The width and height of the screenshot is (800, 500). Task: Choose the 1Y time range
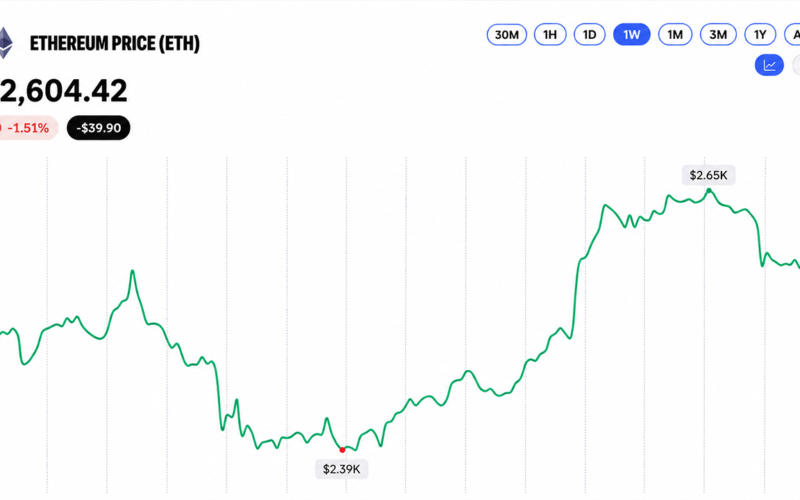pyautogui.click(x=760, y=35)
